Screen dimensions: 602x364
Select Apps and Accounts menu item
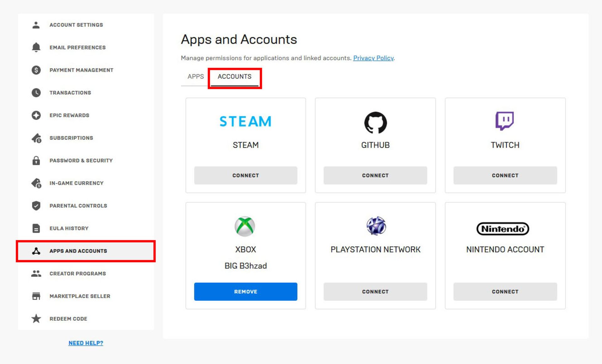click(86, 251)
